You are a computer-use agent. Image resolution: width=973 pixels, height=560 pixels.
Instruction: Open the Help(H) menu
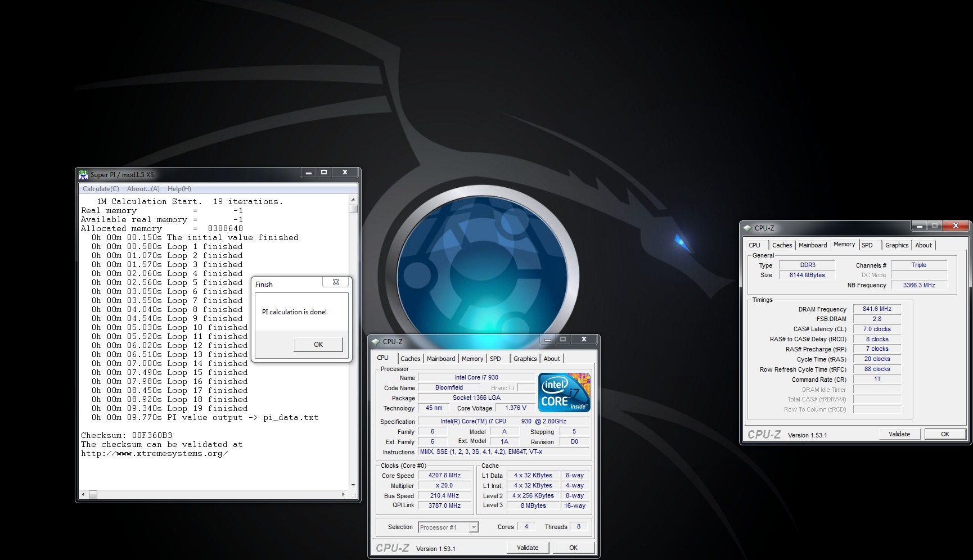[179, 189]
